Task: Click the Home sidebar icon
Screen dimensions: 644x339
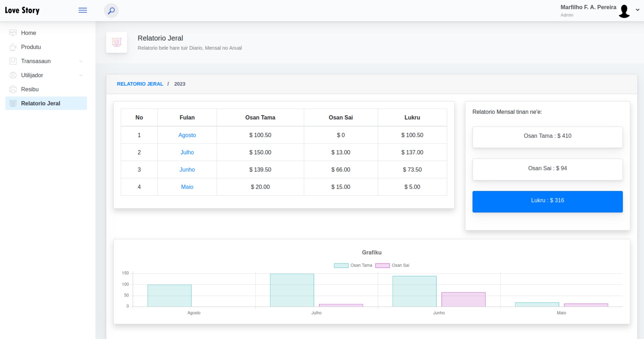Action: pos(13,33)
